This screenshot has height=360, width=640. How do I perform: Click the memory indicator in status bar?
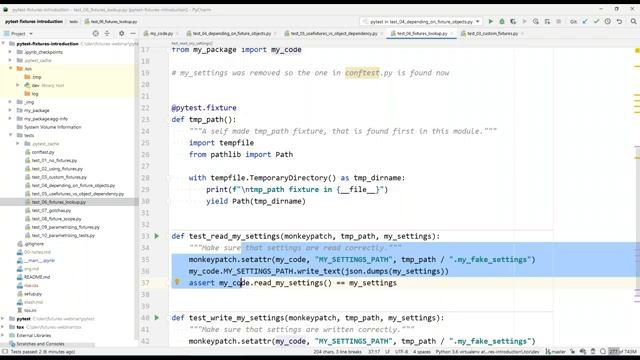coord(623,351)
